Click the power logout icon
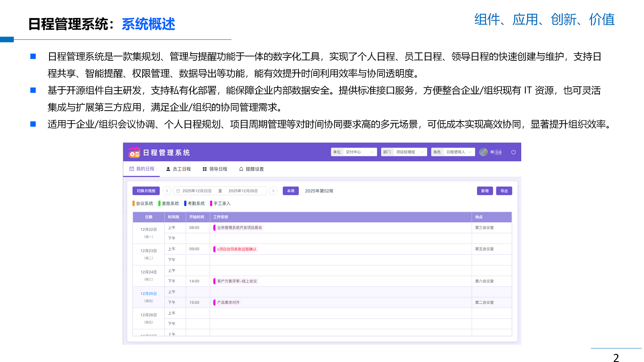Viewport: 644px width, 362px height. (513, 152)
